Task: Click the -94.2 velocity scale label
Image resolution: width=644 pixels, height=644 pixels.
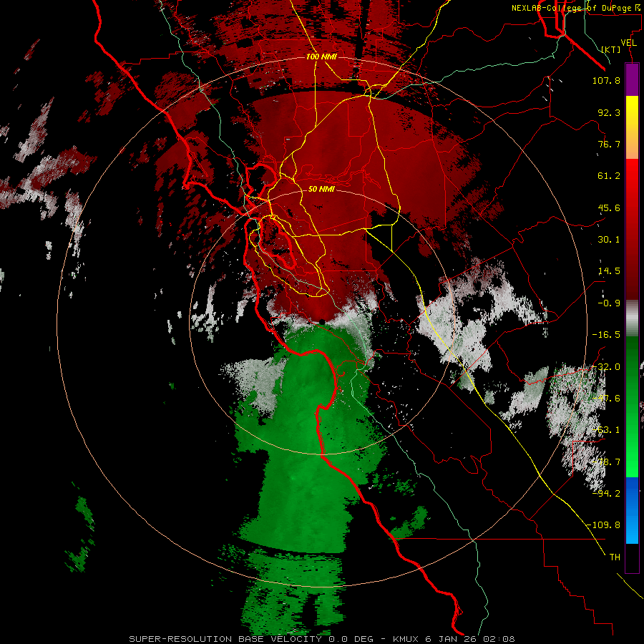Action: click(x=606, y=493)
